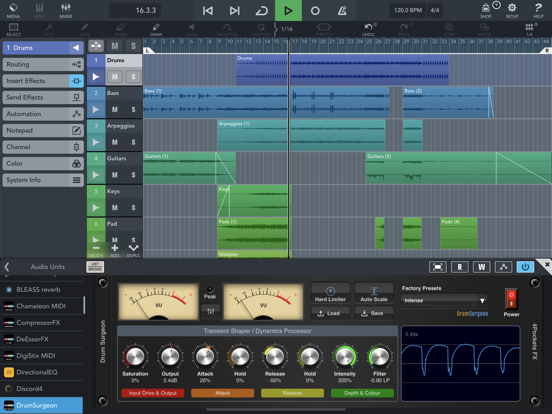Open the Shop
The image size is (552, 414).
(x=486, y=10)
